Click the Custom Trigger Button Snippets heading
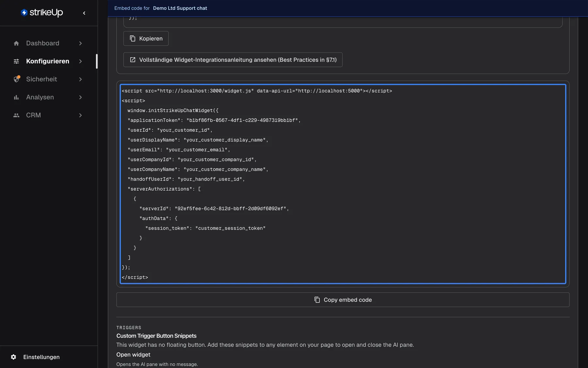The width and height of the screenshot is (588, 368). (x=156, y=336)
